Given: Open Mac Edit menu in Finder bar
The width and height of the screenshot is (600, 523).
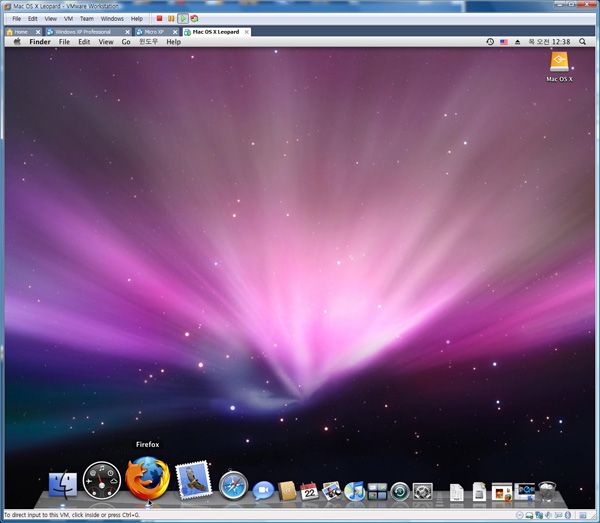Looking at the screenshot, I should [x=84, y=42].
